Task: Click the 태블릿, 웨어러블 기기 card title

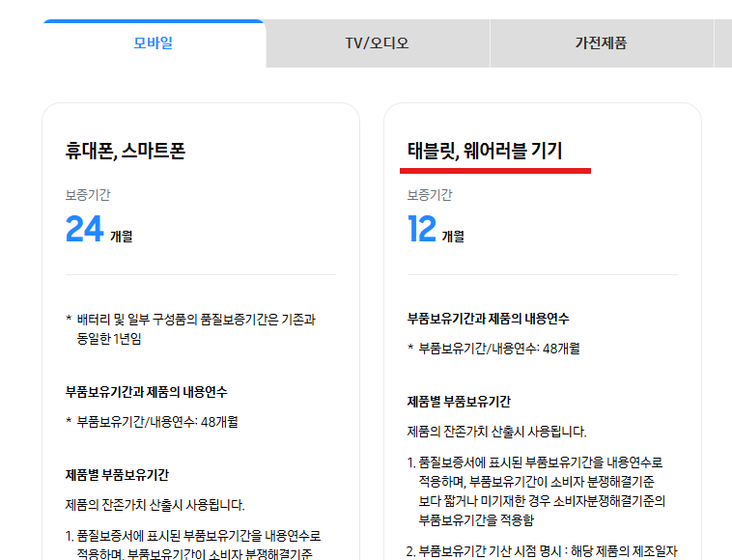Action: (485, 151)
